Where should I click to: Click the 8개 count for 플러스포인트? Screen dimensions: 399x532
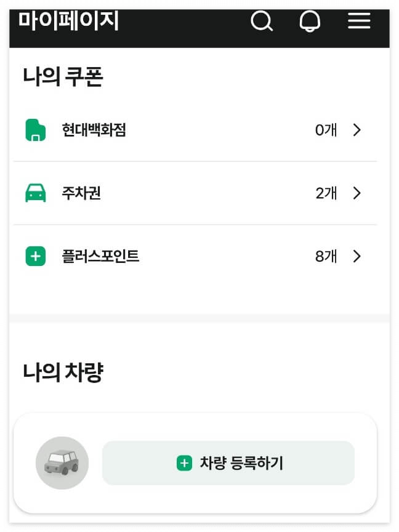click(326, 256)
